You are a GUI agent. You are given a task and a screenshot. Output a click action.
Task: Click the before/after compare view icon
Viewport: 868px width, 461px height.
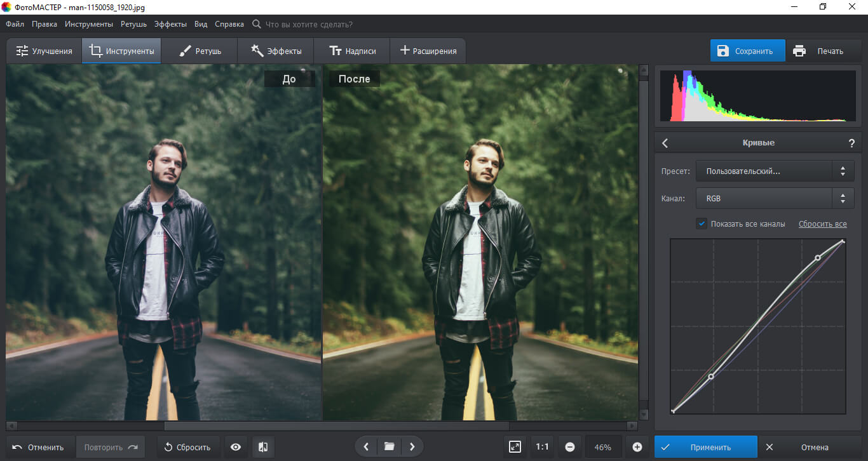pyautogui.click(x=263, y=447)
